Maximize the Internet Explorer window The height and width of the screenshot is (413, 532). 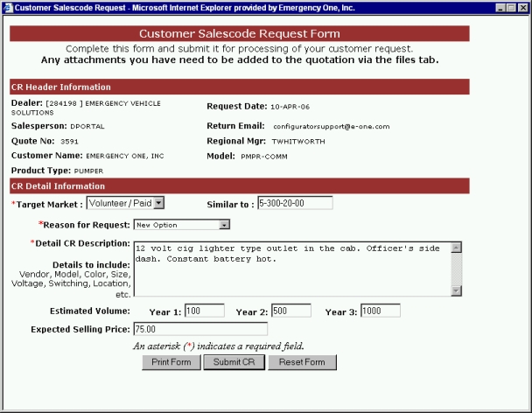point(511,8)
